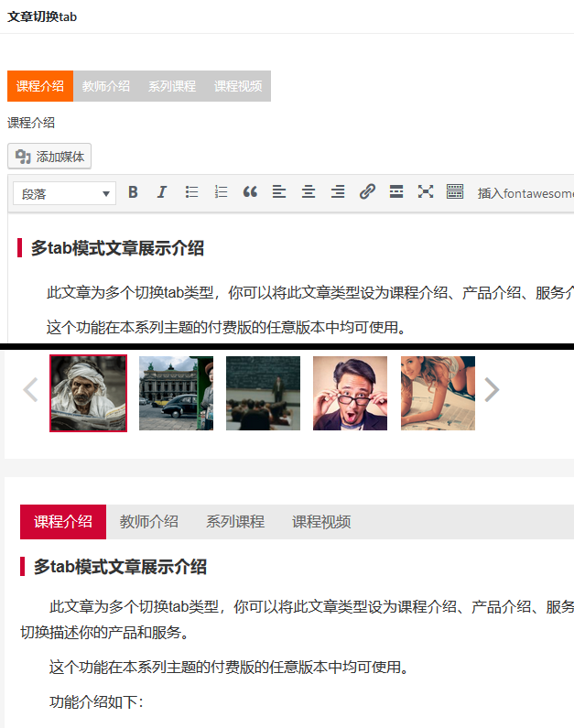Select the old man reading newspaper thumbnail
Viewport: 574px width, 728px height.
pos(88,393)
